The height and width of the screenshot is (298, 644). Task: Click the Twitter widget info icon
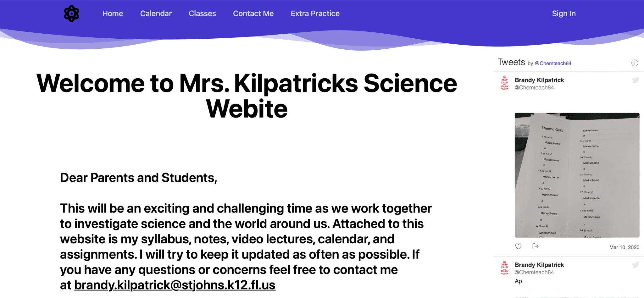(635, 63)
